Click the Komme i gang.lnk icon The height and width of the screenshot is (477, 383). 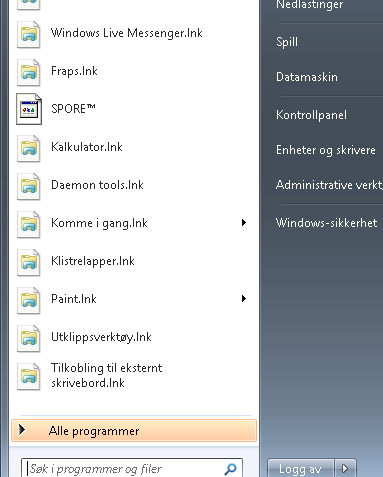click(x=29, y=224)
